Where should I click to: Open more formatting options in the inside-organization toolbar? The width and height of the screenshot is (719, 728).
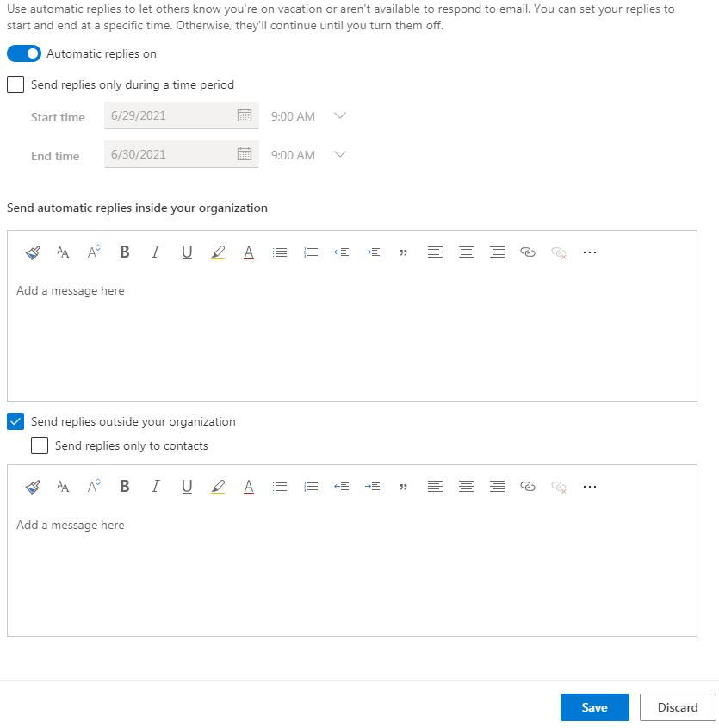589,252
